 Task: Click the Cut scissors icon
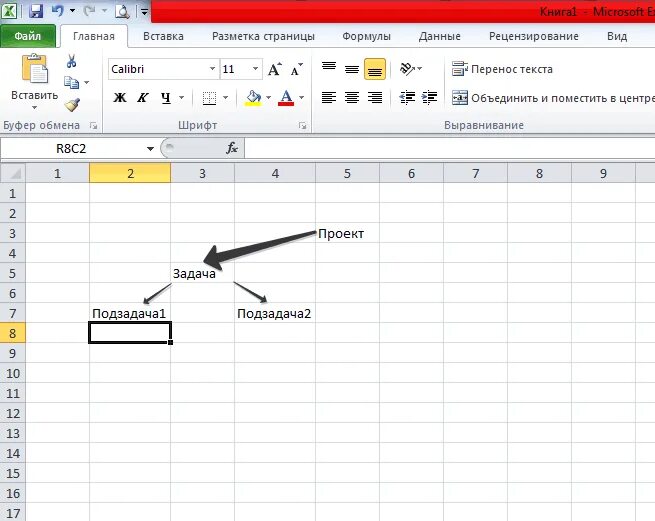(71, 61)
